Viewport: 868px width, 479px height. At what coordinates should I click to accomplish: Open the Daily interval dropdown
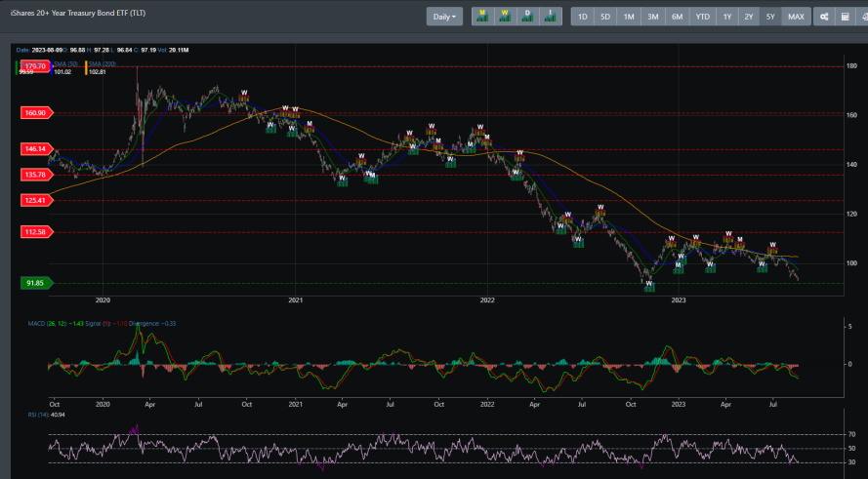444,17
